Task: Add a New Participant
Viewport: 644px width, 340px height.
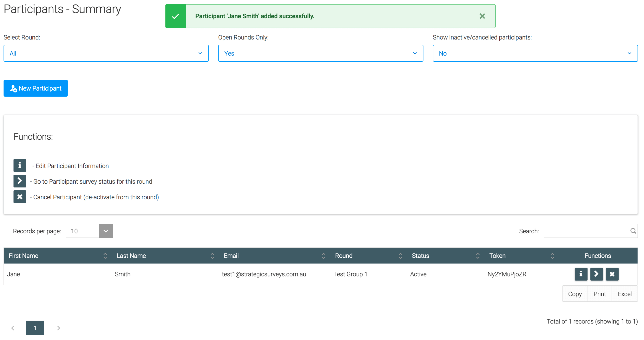Action: (36, 88)
